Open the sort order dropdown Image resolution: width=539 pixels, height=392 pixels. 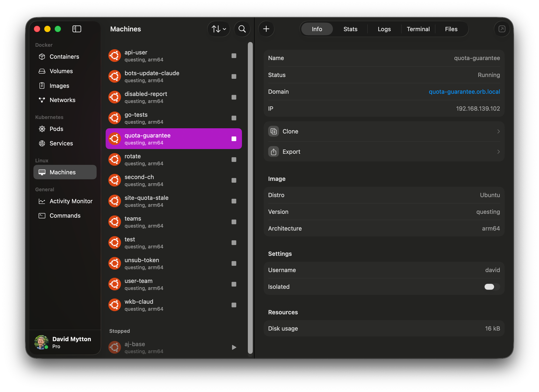[219, 29]
